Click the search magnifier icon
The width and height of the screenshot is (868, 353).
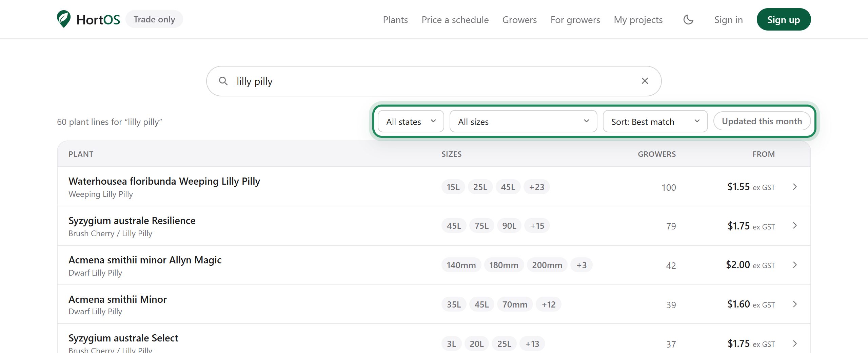223,81
